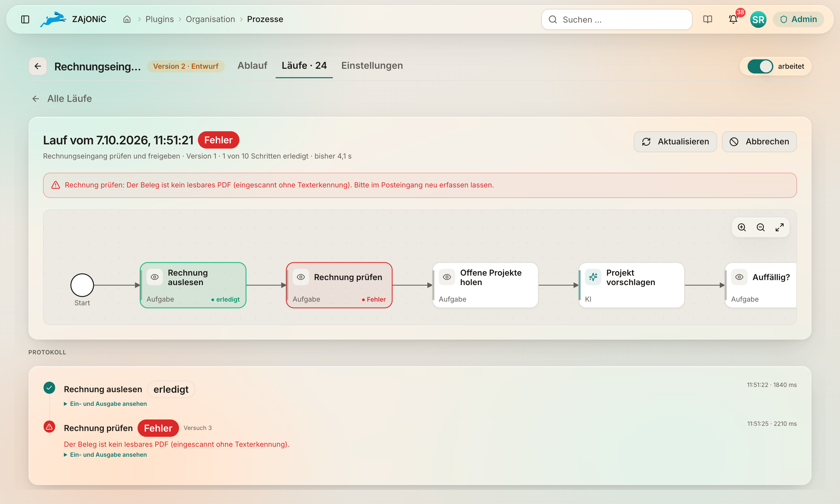Navigate to Organisation breadcrumb
This screenshot has height=504, width=840.
pos(211,19)
